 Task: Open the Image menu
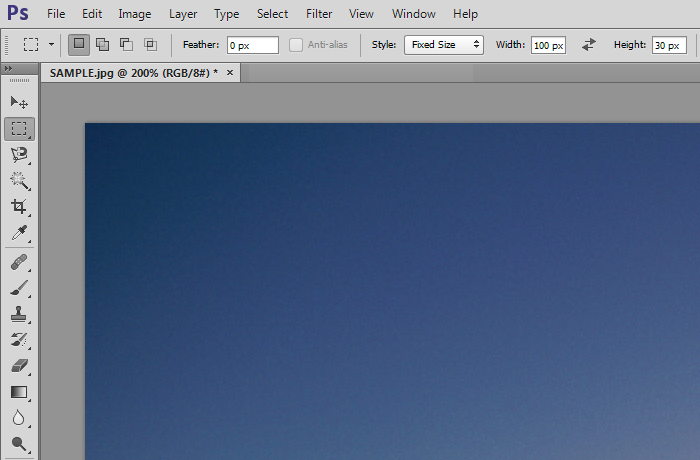tap(135, 14)
